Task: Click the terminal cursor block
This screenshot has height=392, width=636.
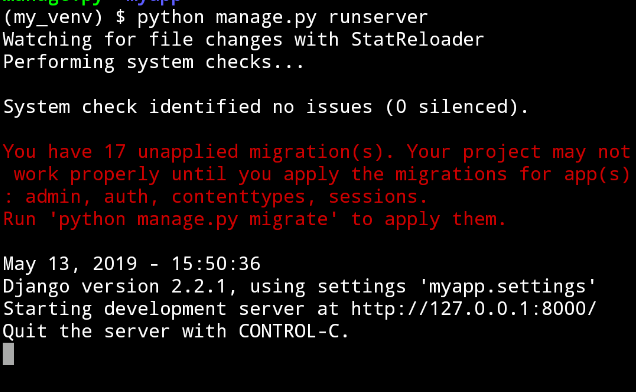Action: click(9, 354)
